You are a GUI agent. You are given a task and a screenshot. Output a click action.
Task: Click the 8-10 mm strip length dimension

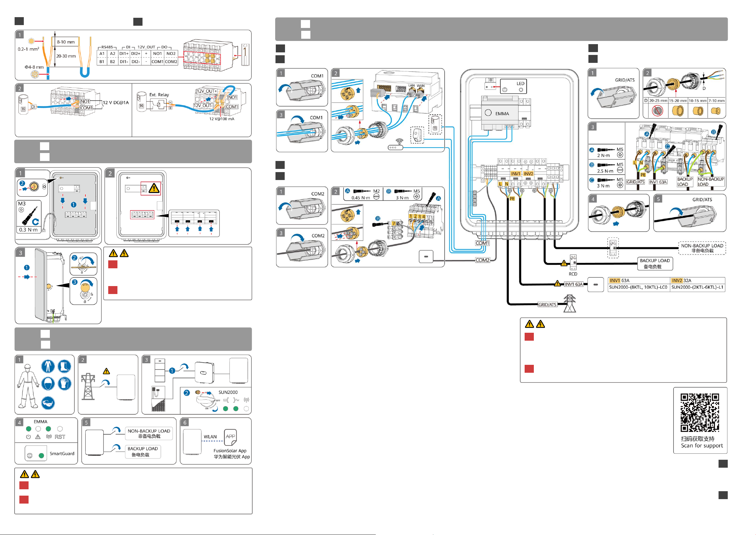click(66, 42)
